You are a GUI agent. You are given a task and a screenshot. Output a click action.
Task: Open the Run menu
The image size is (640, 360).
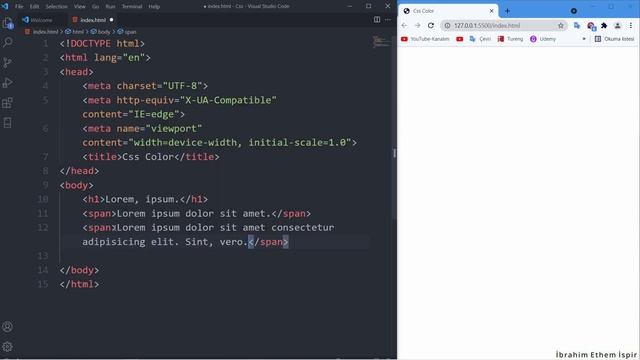pyautogui.click(x=110, y=7)
